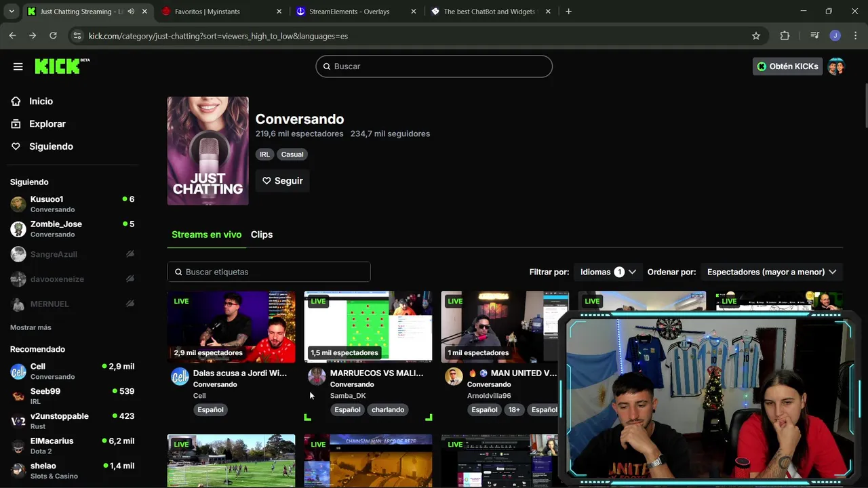Screen dimensions: 868x488
Task: Click the charlando tag on Samba_DK stream
Action: click(388, 409)
